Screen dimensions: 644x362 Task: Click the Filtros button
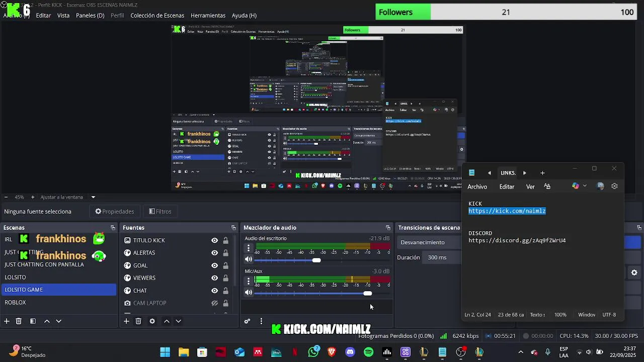coord(160,212)
